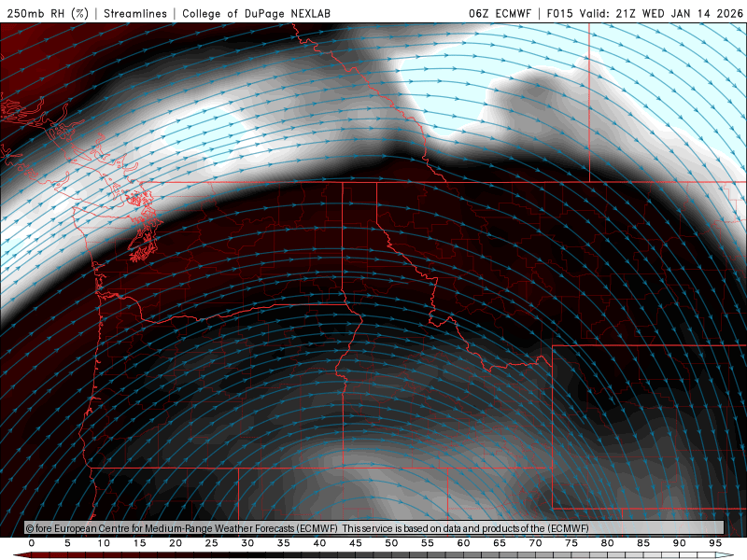Click the "85" label on the RH scale
Viewport: 747px width, 560px height.
643,543
